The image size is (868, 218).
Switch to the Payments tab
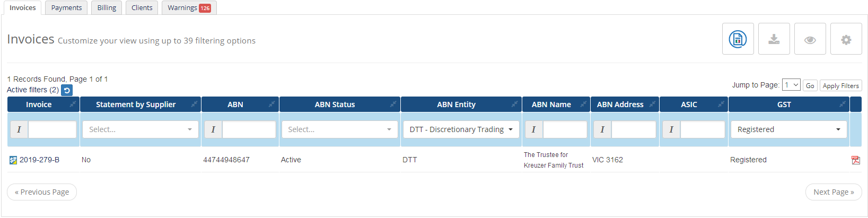pos(66,7)
